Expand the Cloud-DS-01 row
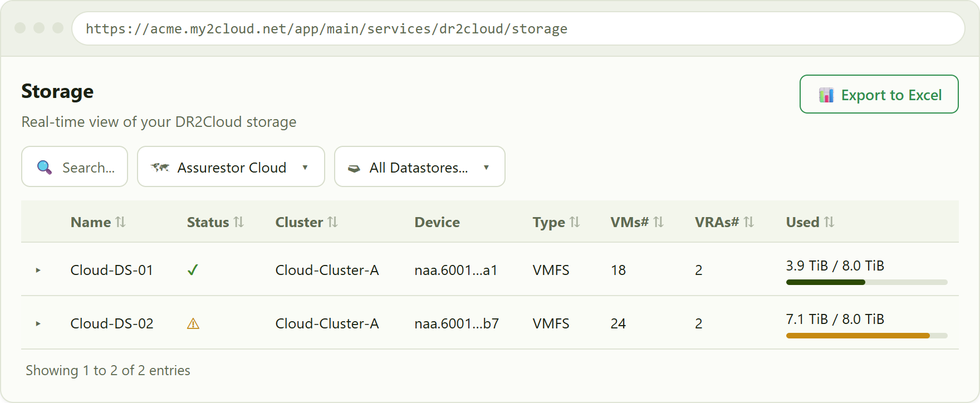The image size is (980, 403). [x=38, y=270]
